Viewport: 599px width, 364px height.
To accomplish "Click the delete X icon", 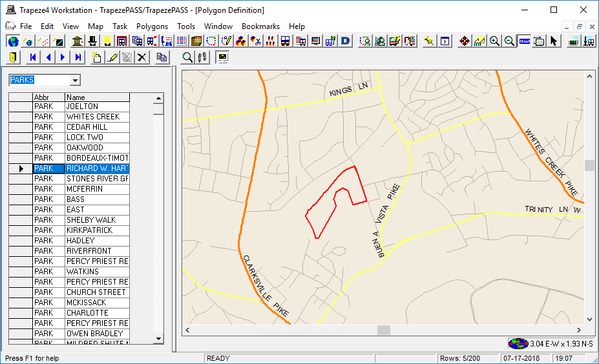I will click(142, 57).
